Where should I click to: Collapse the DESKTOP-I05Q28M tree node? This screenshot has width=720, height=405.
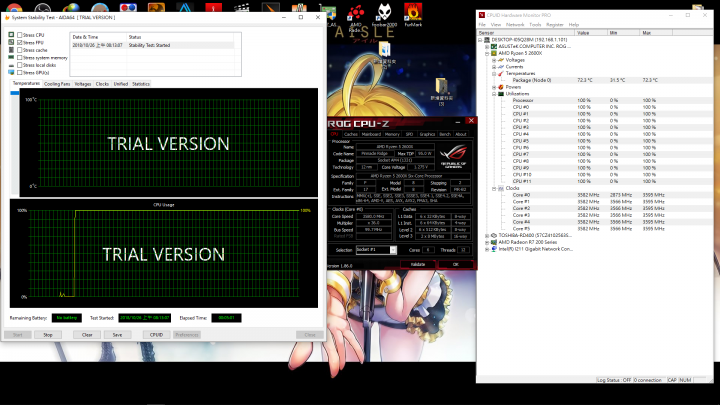point(480,40)
